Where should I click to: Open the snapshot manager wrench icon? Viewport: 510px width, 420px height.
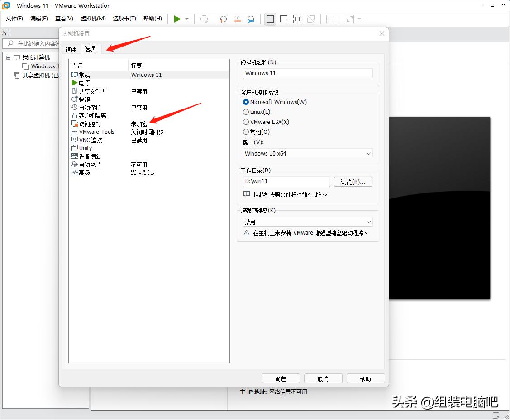pyautogui.click(x=251, y=19)
